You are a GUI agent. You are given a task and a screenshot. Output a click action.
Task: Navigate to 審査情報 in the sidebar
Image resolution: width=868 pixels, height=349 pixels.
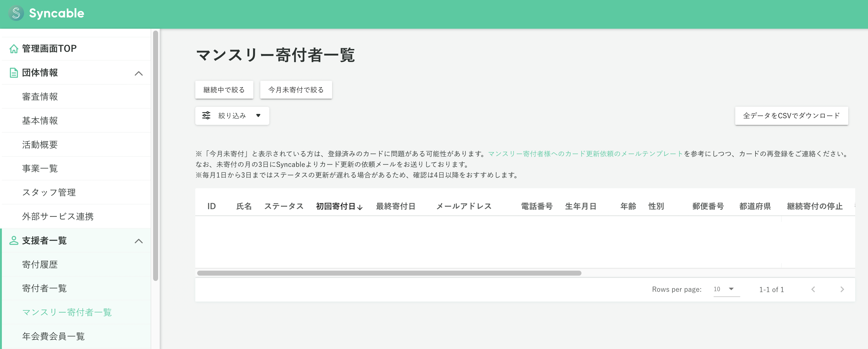(x=40, y=96)
